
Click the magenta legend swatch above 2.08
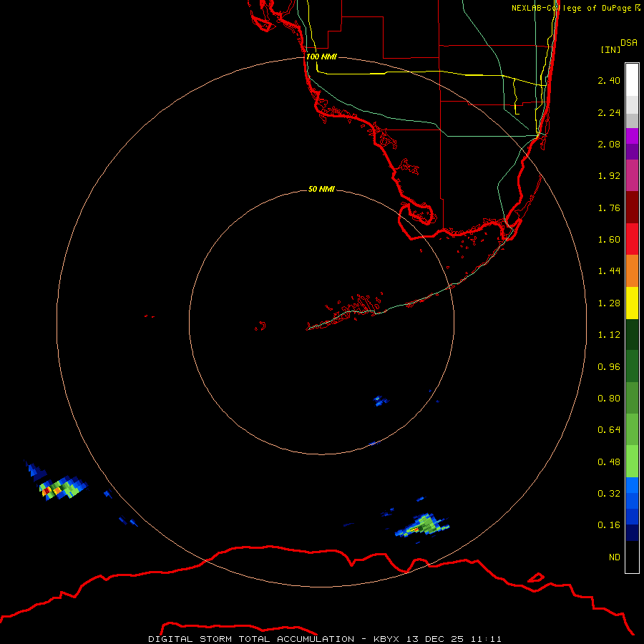coord(632,136)
